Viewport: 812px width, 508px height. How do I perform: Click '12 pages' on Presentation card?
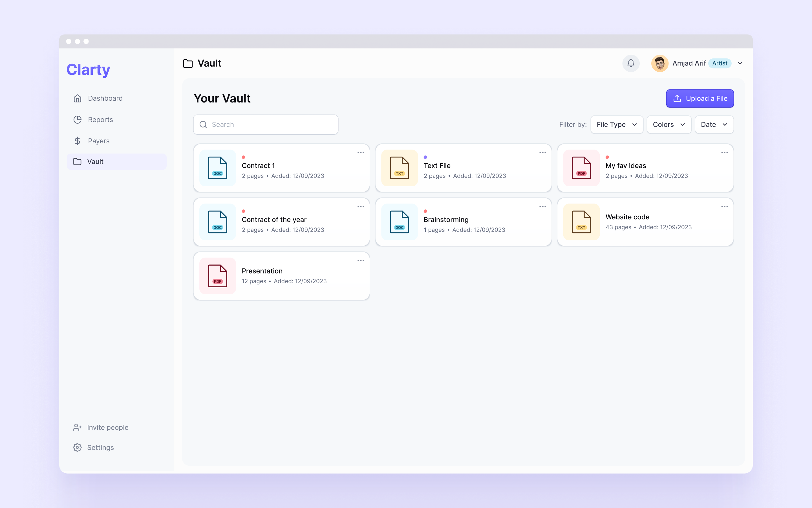[254, 282]
